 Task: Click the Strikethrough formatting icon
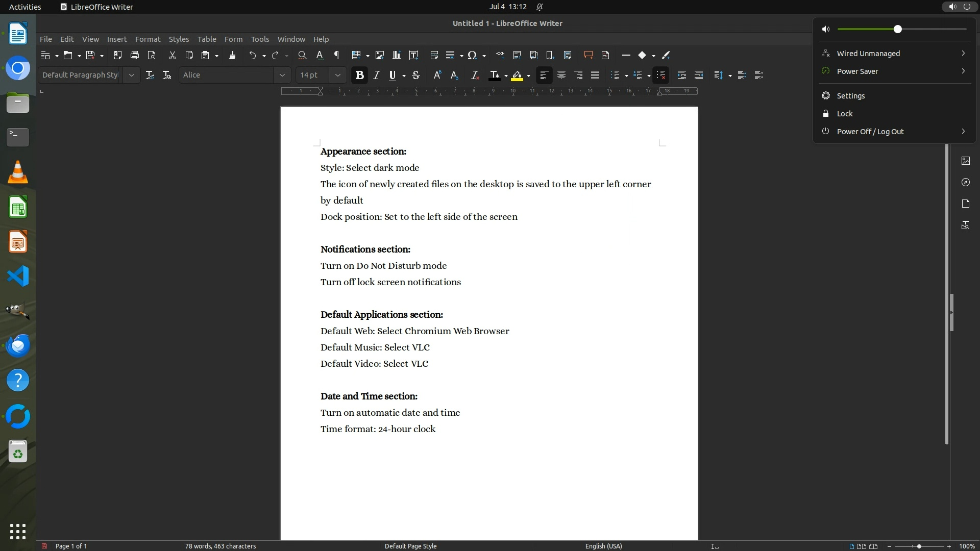pyautogui.click(x=416, y=75)
